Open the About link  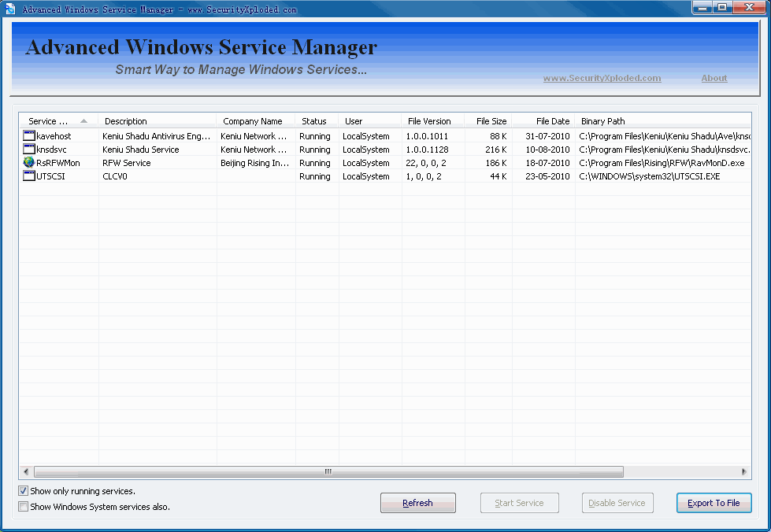pos(714,78)
